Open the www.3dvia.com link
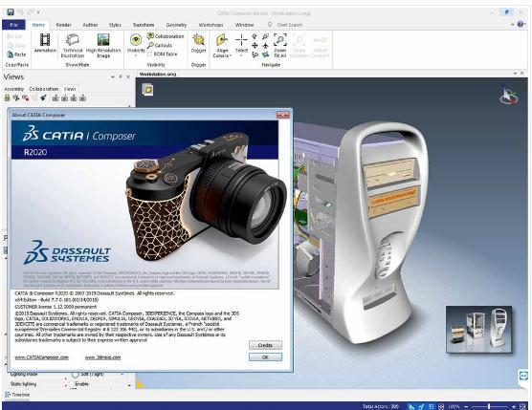This screenshot has width=532, height=410. click(102, 357)
